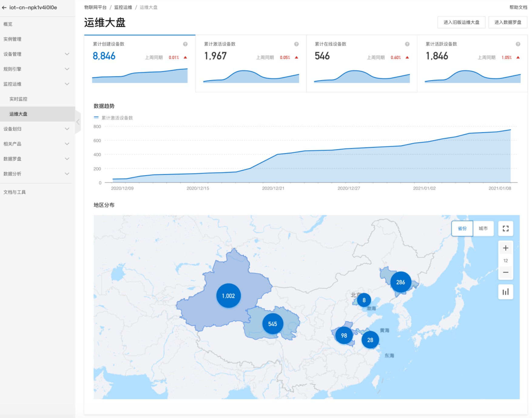Image resolution: width=532 pixels, height=418 pixels.
Task: Click the 1,967 activated devices value
Action: [215, 56]
